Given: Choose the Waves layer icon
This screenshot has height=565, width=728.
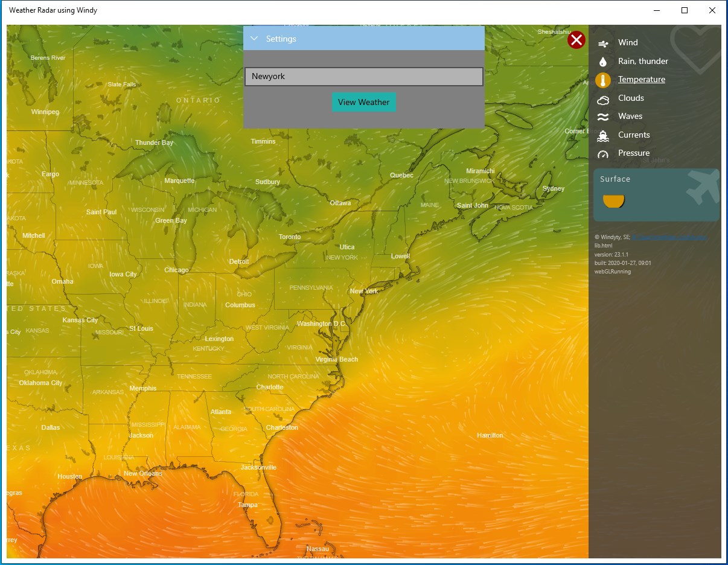Looking at the screenshot, I should (x=602, y=117).
